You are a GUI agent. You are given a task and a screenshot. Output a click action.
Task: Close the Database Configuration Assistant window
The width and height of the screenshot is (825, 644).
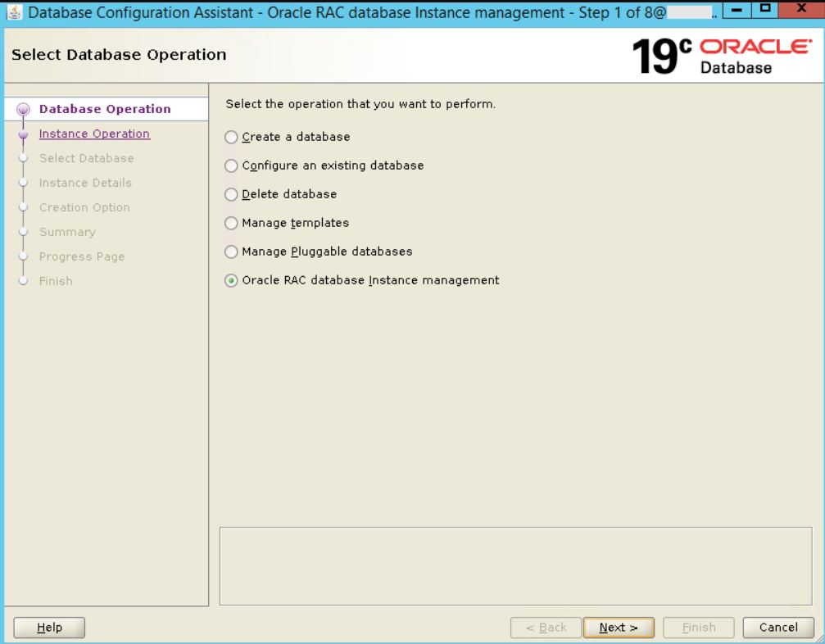point(801,9)
